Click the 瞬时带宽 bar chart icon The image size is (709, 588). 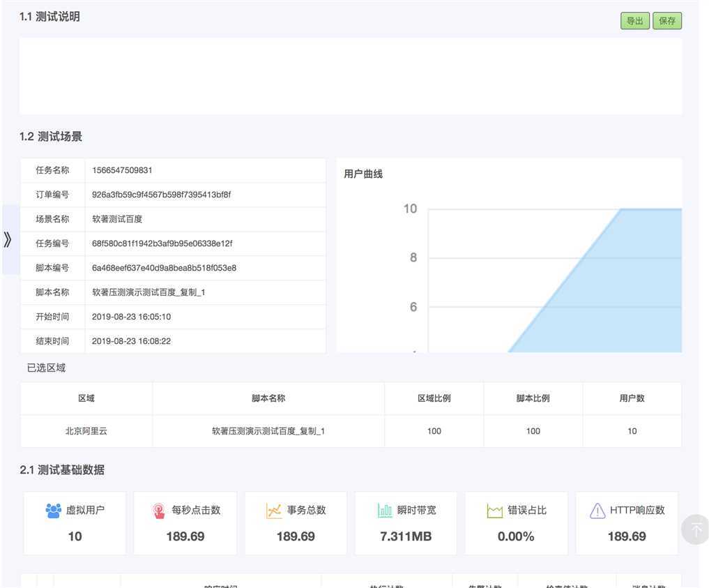[x=384, y=511]
